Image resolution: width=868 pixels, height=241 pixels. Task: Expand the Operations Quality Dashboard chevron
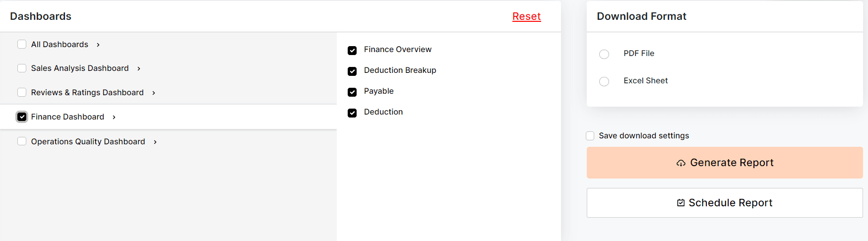[x=155, y=142]
